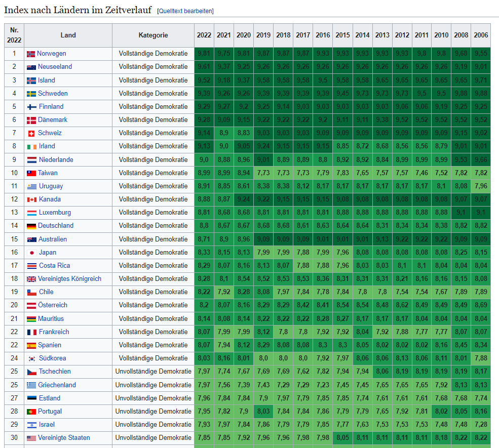Viewport: 499px width, 448px height.
Task: Click the Israel flag icon
Action: tap(32, 425)
